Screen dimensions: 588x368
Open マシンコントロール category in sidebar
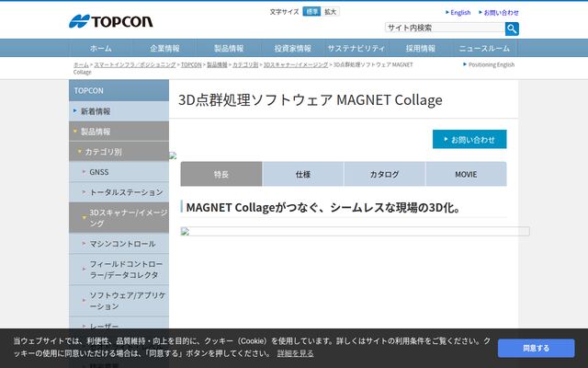point(119,244)
